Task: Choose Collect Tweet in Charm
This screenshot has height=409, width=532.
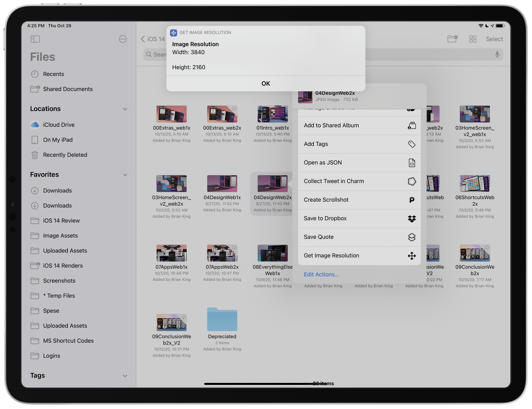Action: point(359,181)
